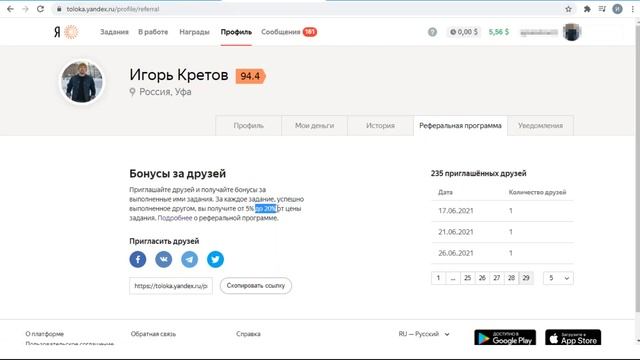
Task: Open the Награды menu item
Action: [x=194, y=32]
